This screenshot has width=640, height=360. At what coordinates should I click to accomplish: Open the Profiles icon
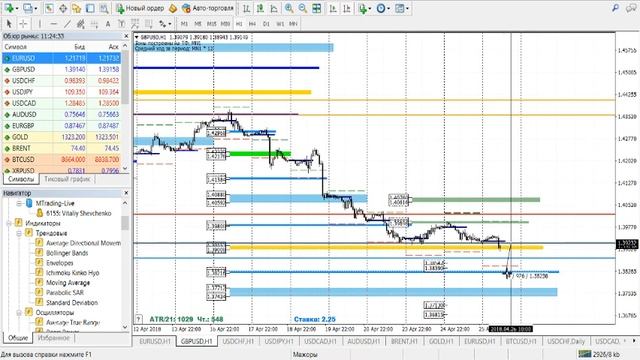[x=28, y=8]
